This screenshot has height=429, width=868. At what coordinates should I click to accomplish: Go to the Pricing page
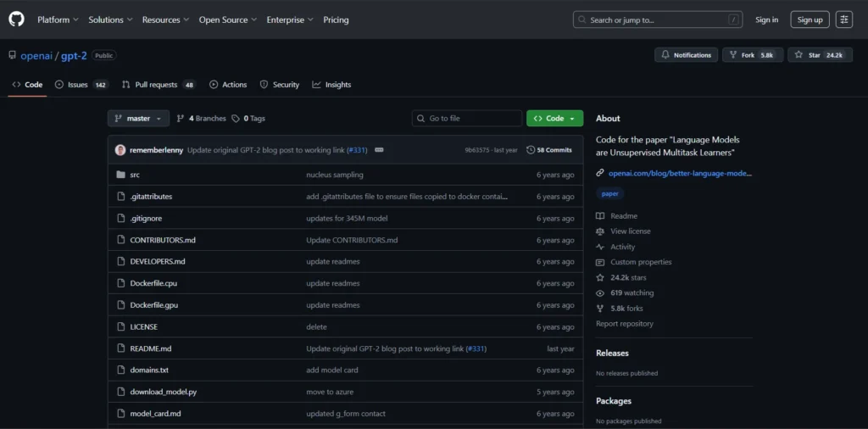[x=336, y=19]
